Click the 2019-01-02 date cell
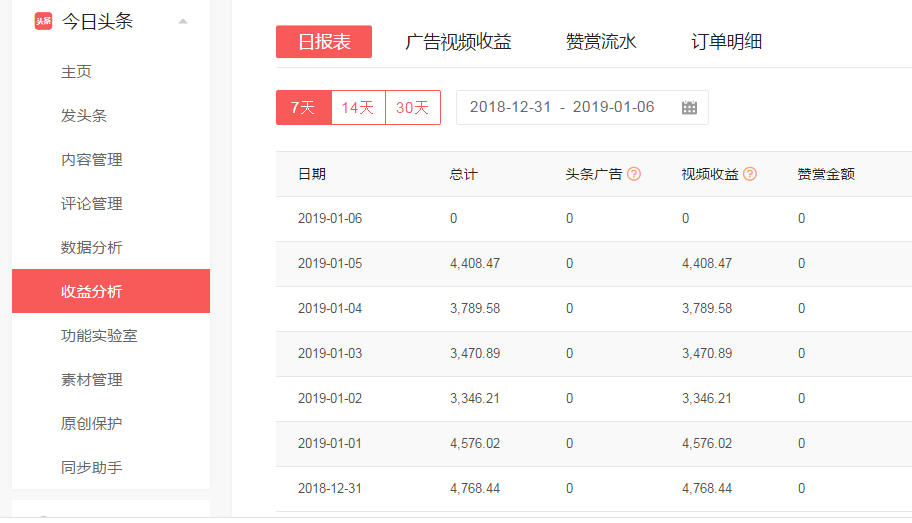Screen dimensions: 912x523 point(330,399)
